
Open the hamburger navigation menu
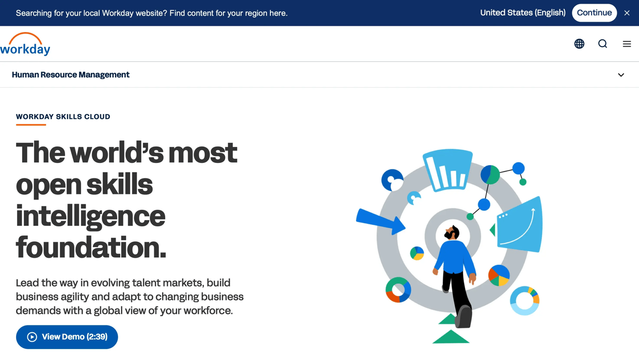627,44
